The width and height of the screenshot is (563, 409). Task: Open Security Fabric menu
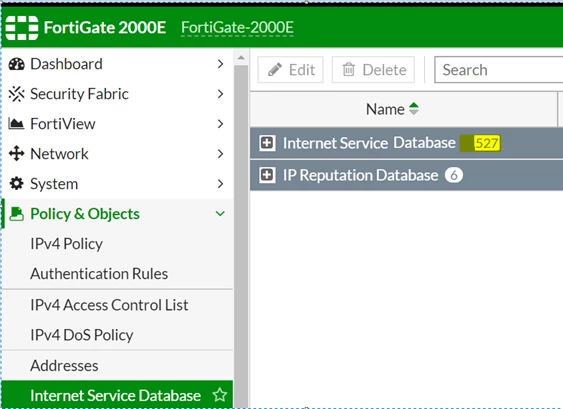pyautogui.click(x=117, y=94)
